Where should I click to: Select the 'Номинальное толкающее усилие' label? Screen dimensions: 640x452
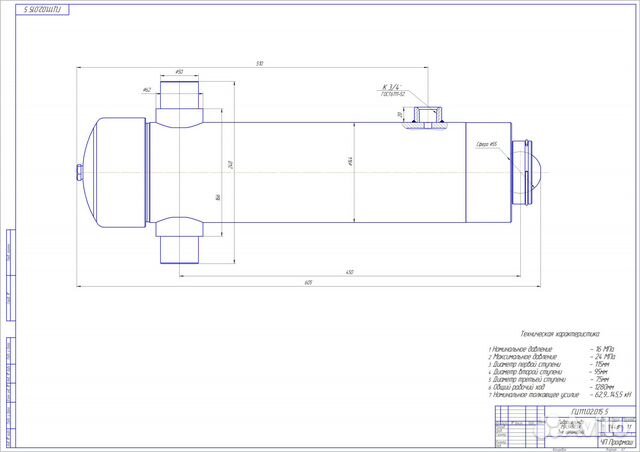[534, 395]
